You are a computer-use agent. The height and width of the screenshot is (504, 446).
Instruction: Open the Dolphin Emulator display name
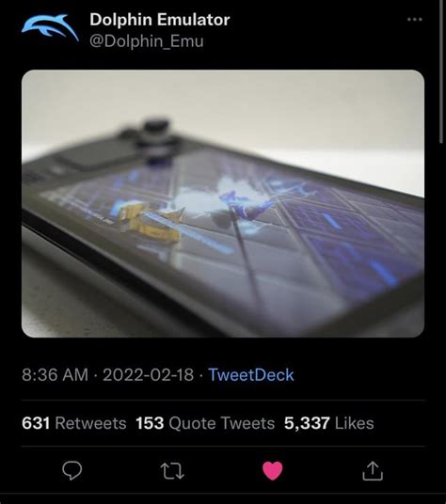[160, 20]
